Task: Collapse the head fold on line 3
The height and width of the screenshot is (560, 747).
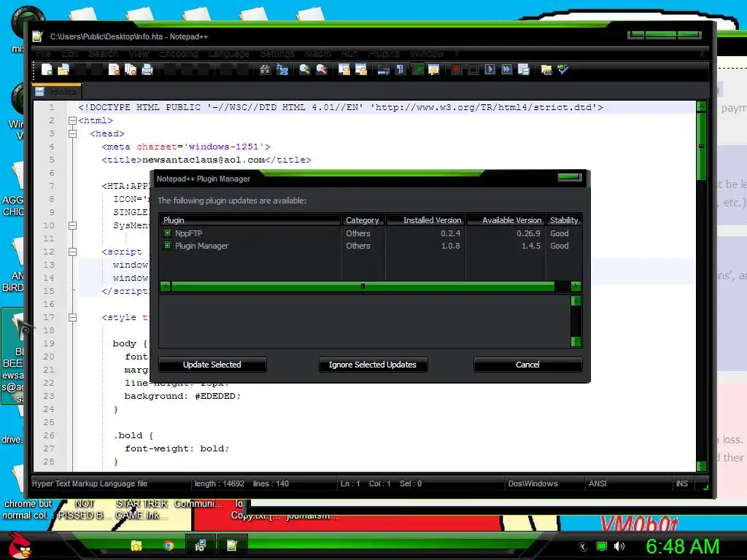Action: [x=72, y=134]
